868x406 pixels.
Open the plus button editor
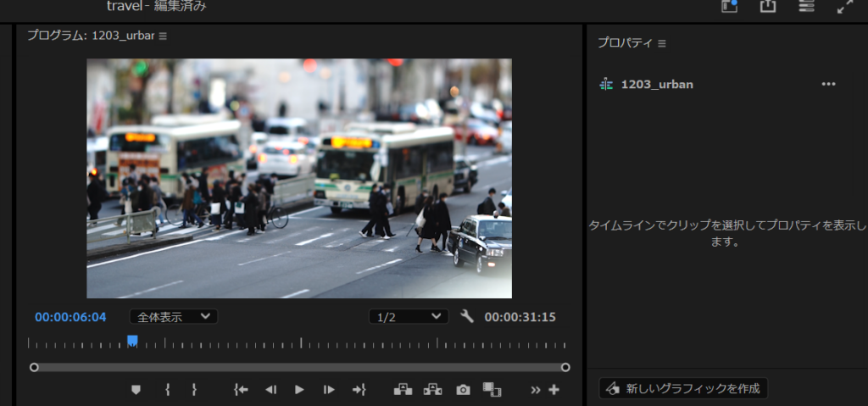point(554,390)
